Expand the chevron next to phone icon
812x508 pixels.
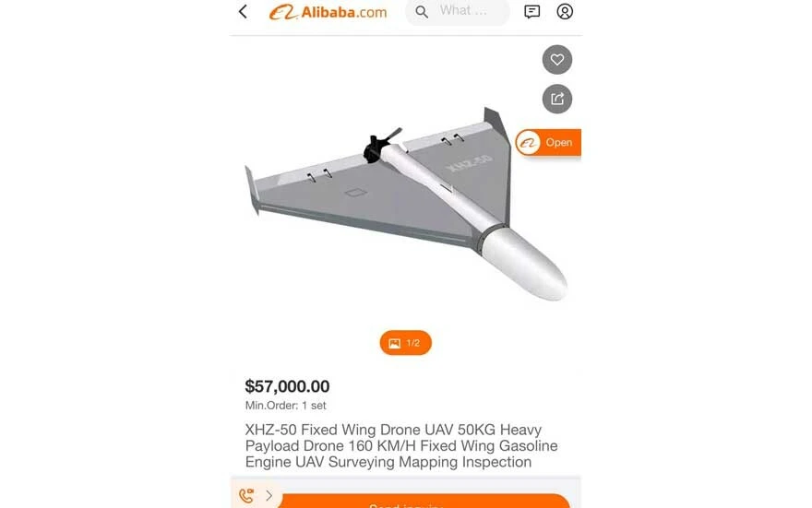[x=269, y=496]
